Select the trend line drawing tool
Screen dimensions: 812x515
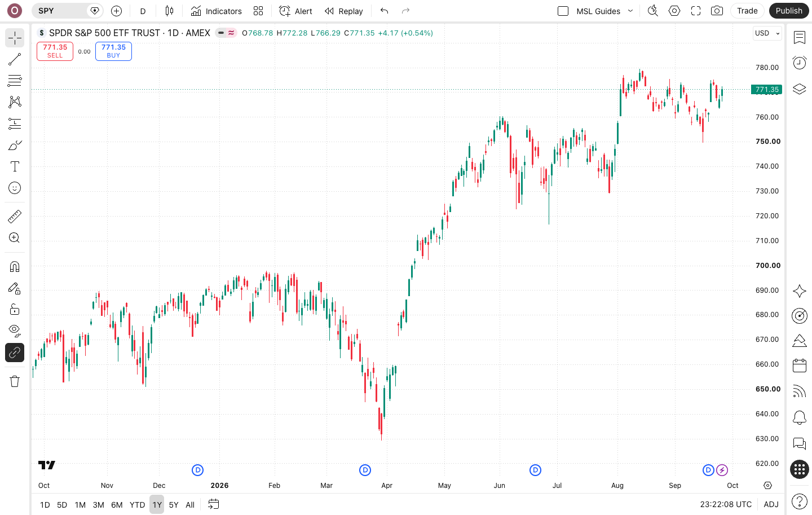(15, 59)
